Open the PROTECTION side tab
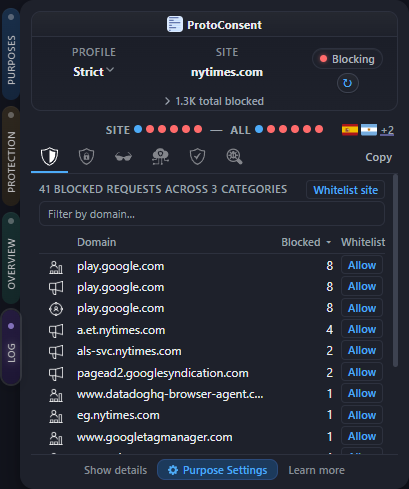The height and width of the screenshot is (489, 409). (11, 157)
